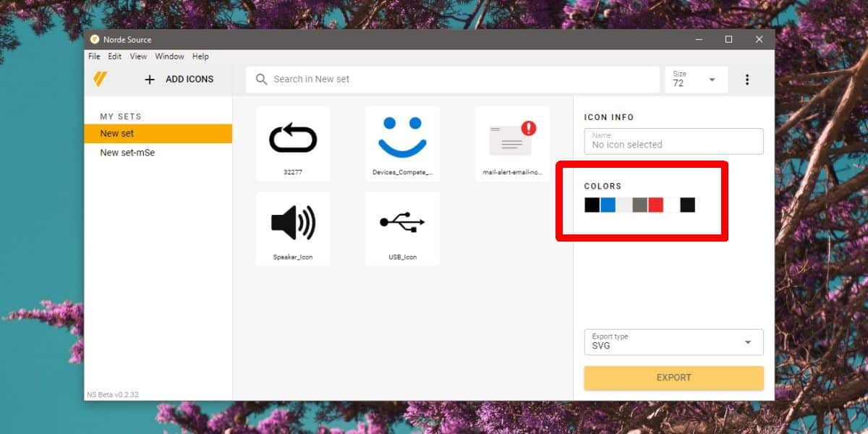
Task: Open the Export type SVG dropdown
Action: point(673,341)
